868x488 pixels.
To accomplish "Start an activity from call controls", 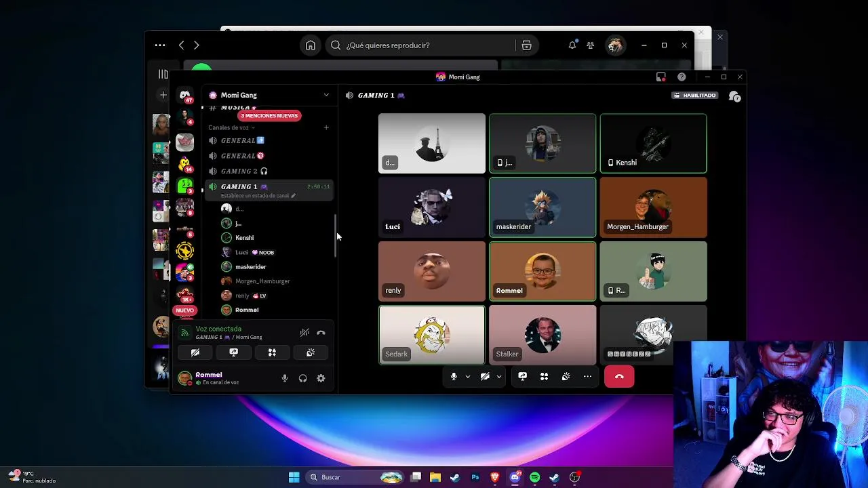I will coord(544,376).
